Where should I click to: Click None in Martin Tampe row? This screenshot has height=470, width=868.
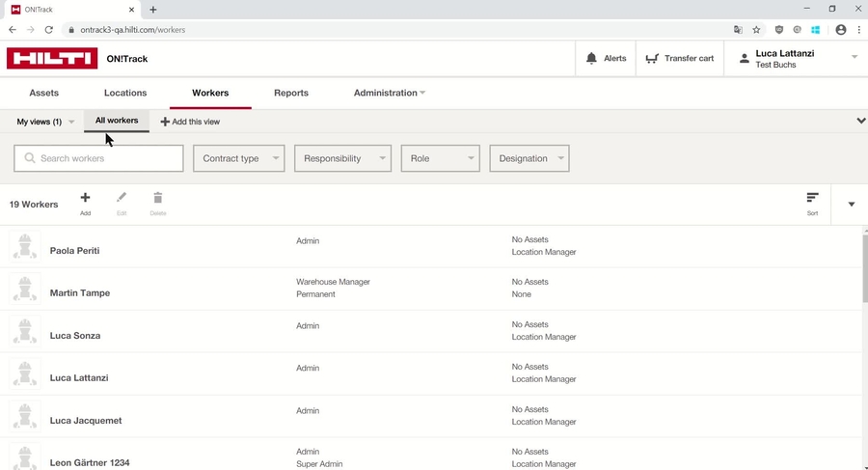[522, 294]
